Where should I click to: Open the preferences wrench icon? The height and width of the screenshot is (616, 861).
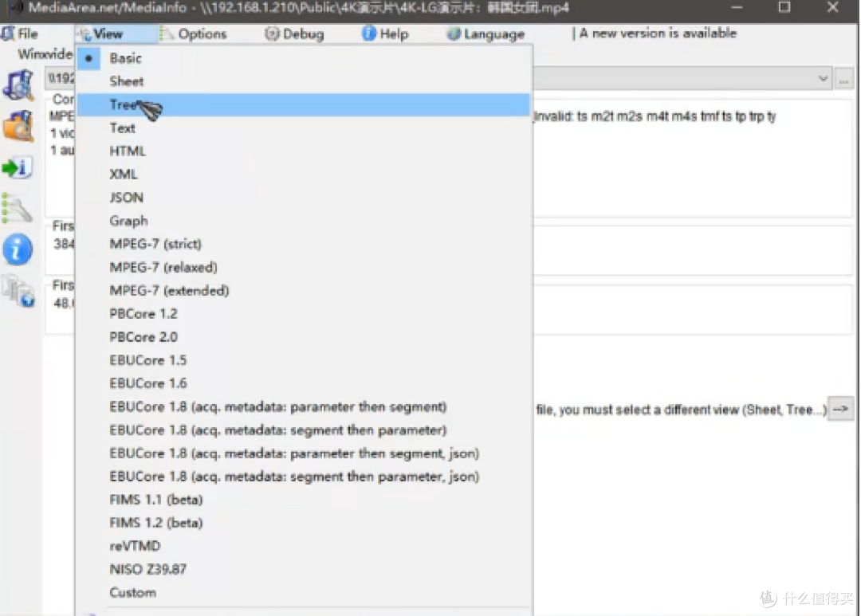[17, 208]
